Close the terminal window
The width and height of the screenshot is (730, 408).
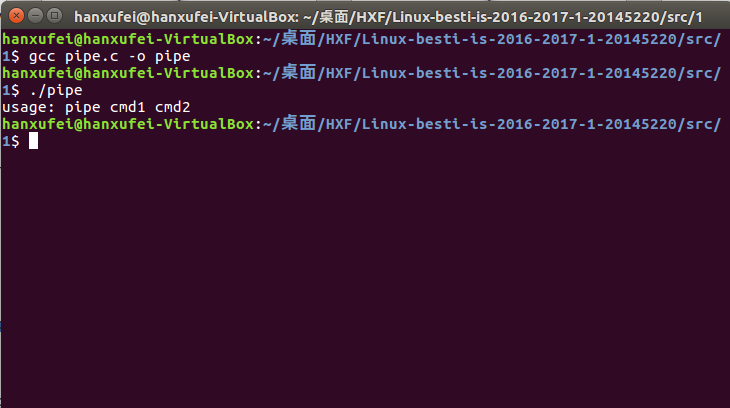[x=16, y=16]
